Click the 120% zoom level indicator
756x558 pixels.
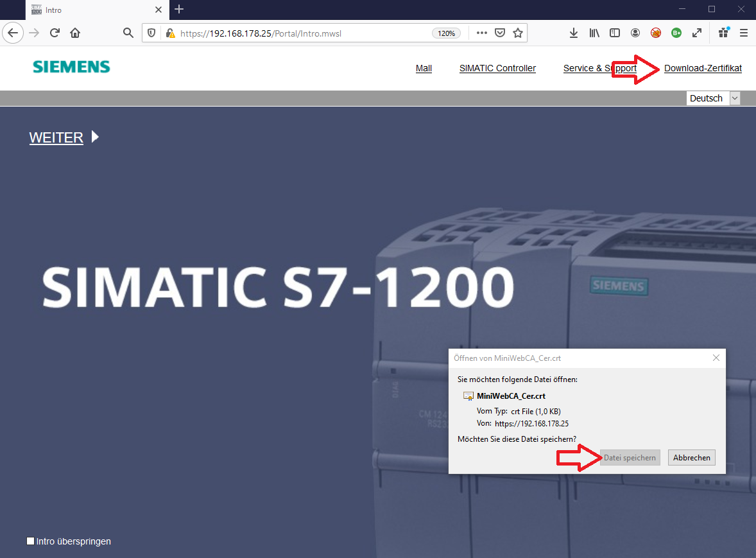pos(446,33)
